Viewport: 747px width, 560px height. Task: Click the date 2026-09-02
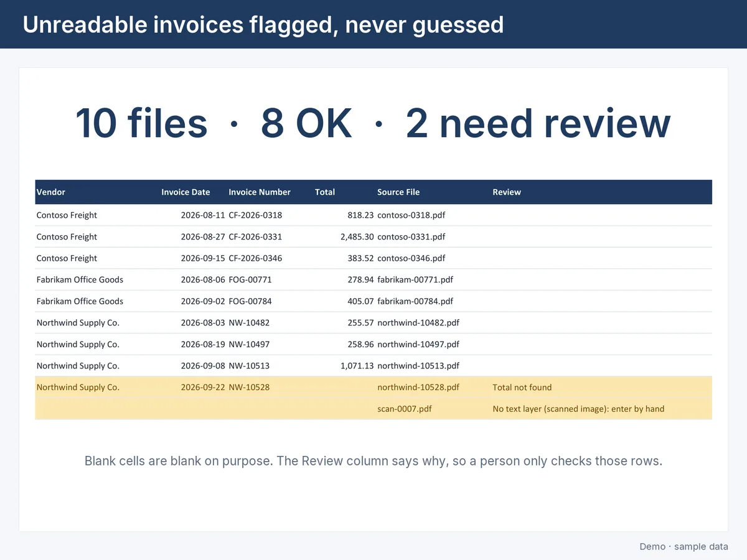click(203, 301)
